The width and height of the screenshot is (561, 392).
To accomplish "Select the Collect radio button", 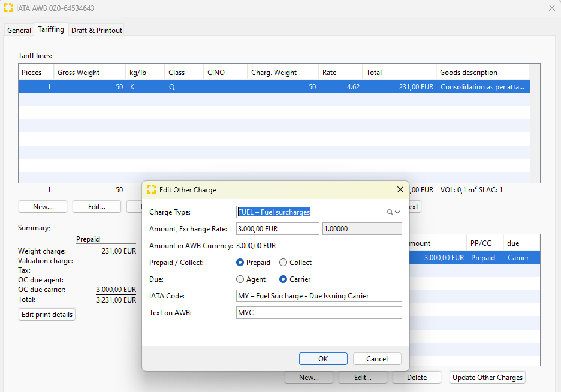I will tap(283, 263).
